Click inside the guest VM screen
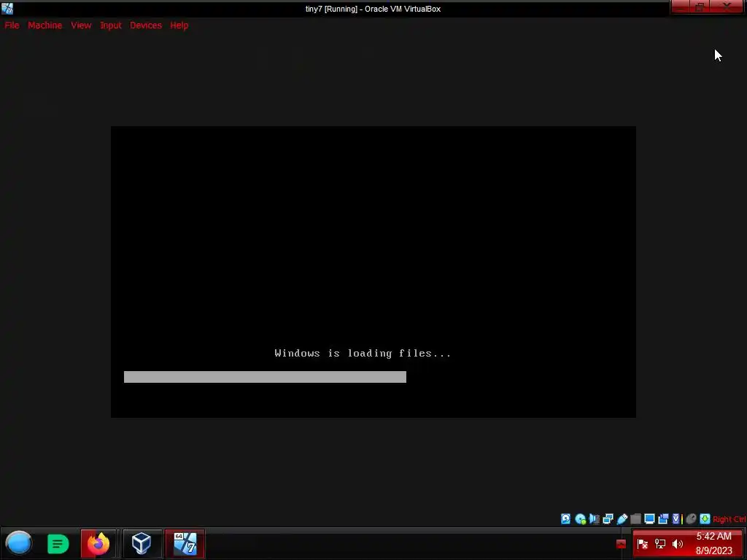Screen dimensions: 747x560 [x=373, y=272]
